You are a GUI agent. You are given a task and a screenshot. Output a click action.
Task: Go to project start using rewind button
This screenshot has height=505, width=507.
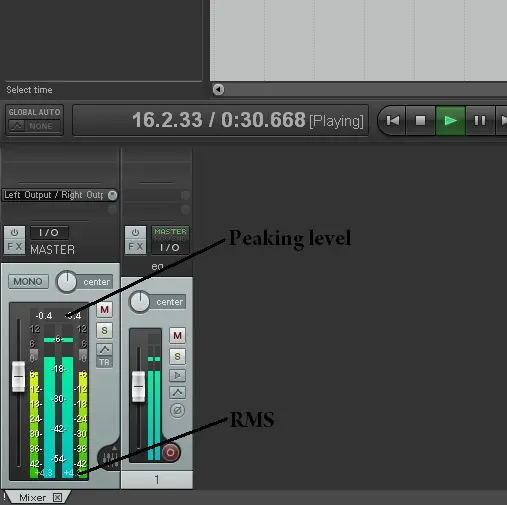392,121
